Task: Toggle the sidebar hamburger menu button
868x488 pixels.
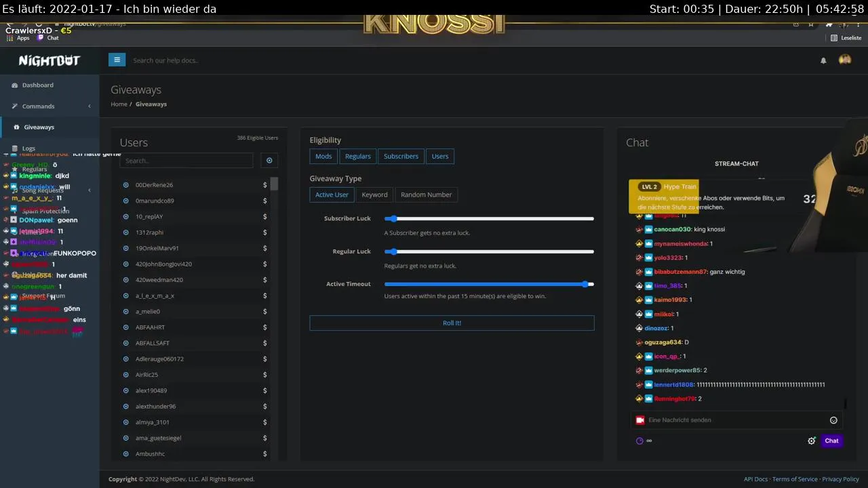Action: click(117, 60)
